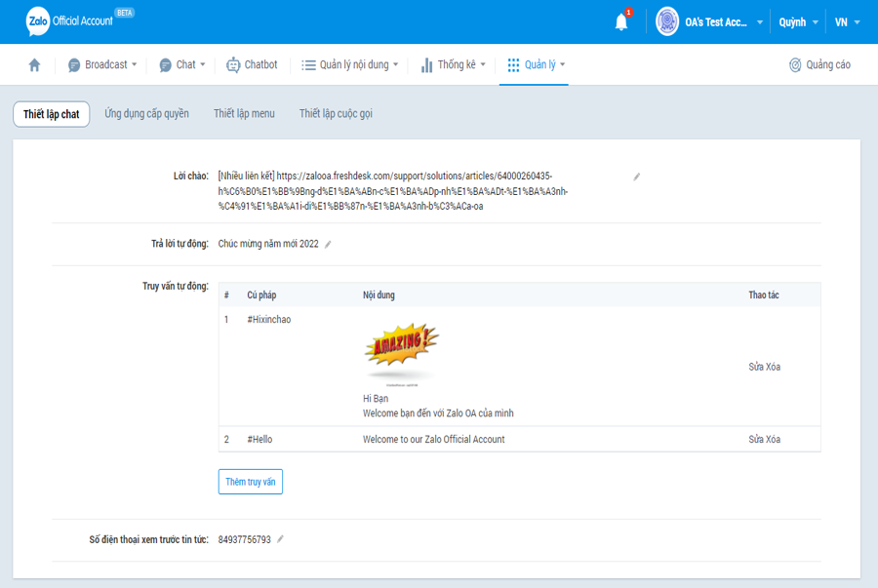
Task: Click the home icon in navigation bar
Action: 35,65
